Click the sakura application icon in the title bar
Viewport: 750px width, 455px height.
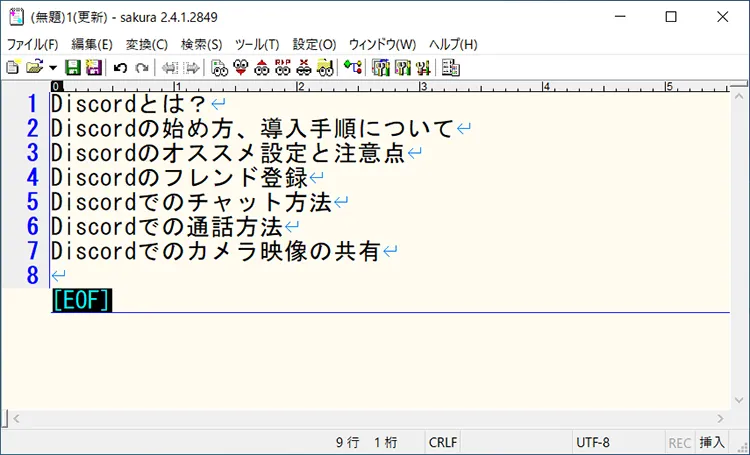(x=16, y=17)
